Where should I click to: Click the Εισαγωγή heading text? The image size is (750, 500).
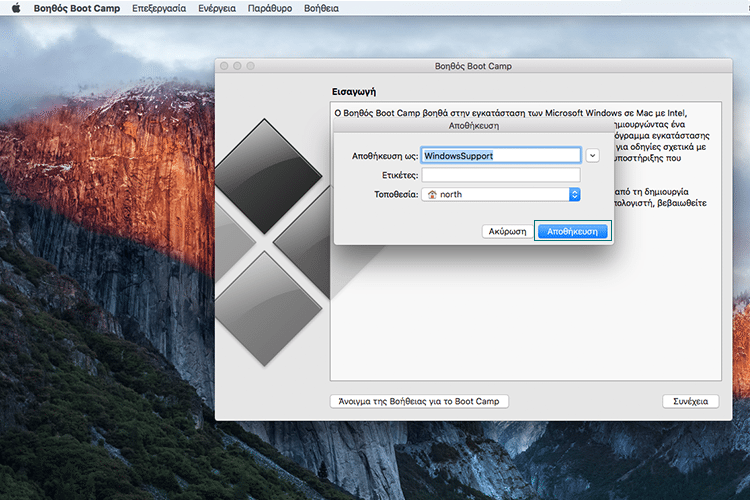pos(354,92)
